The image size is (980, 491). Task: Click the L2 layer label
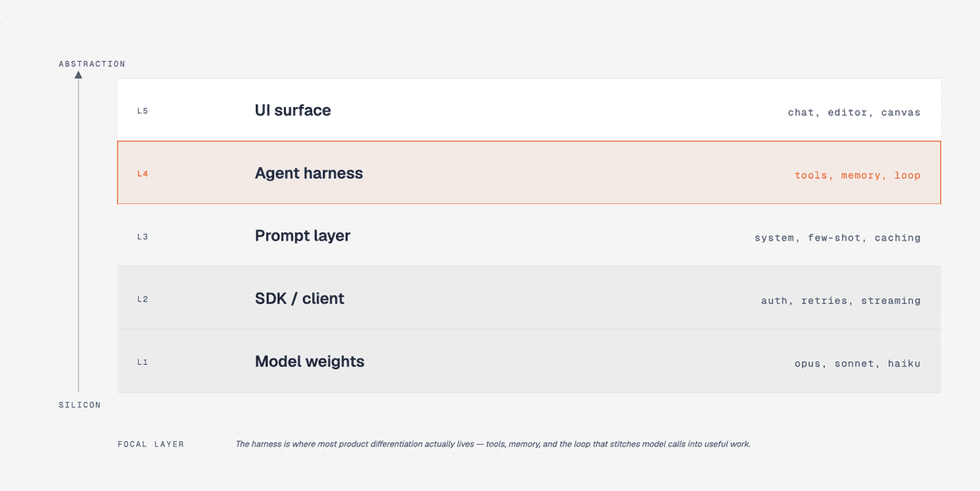pos(142,300)
